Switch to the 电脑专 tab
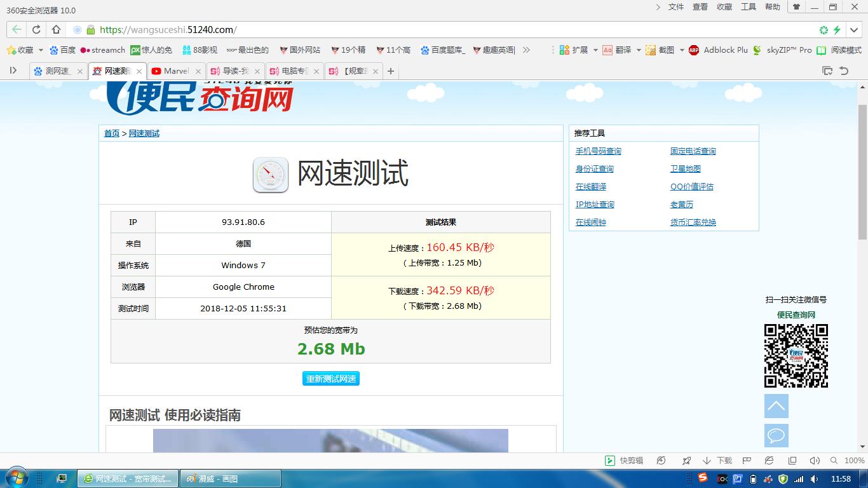The width and height of the screenshot is (868, 488). tap(294, 71)
